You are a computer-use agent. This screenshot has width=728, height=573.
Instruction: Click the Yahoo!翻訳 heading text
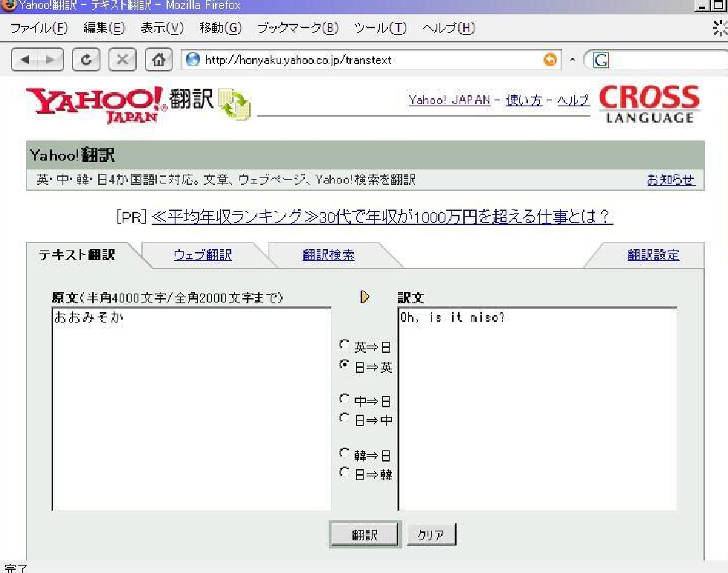point(72,155)
